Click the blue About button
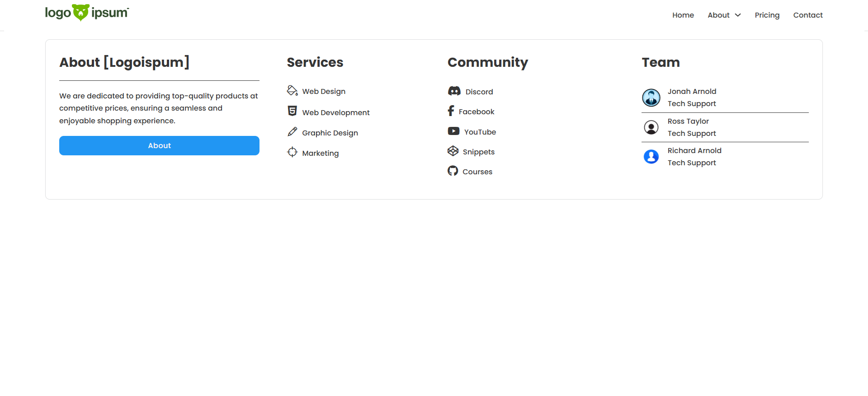868x396 pixels. pyautogui.click(x=159, y=145)
